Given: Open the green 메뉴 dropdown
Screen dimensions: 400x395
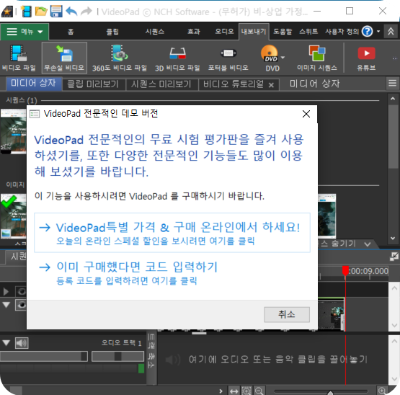Looking at the screenshot, I should click(25, 32).
